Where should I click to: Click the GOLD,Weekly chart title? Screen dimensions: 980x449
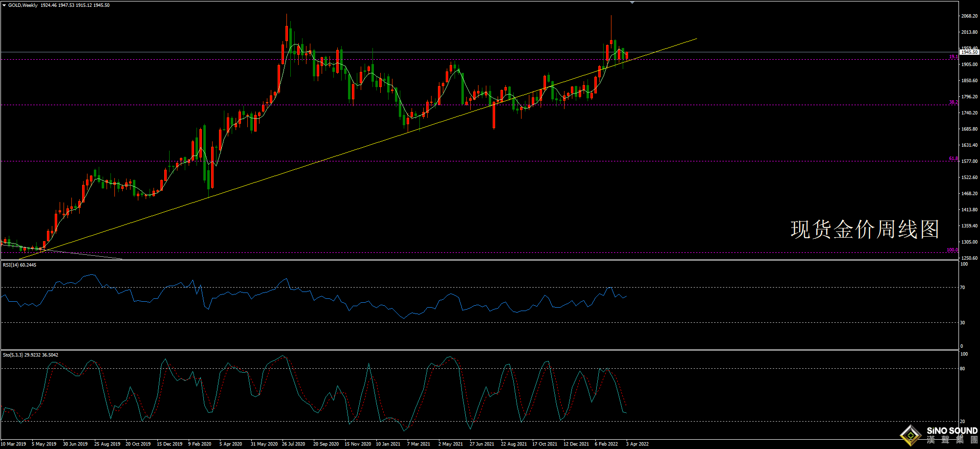pyautogui.click(x=23, y=5)
